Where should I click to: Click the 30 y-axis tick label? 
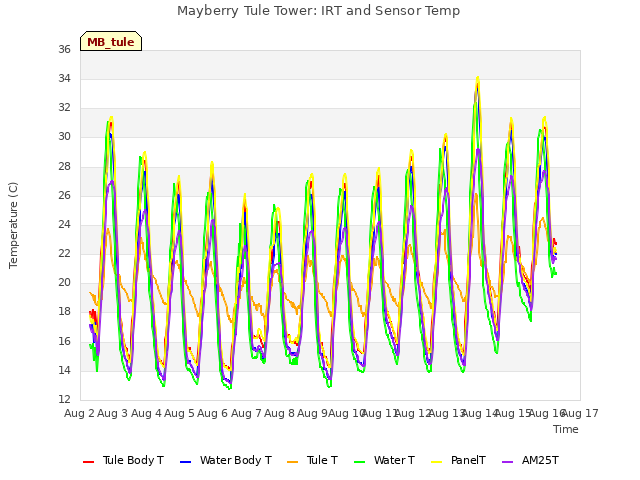pyautogui.click(x=64, y=137)
